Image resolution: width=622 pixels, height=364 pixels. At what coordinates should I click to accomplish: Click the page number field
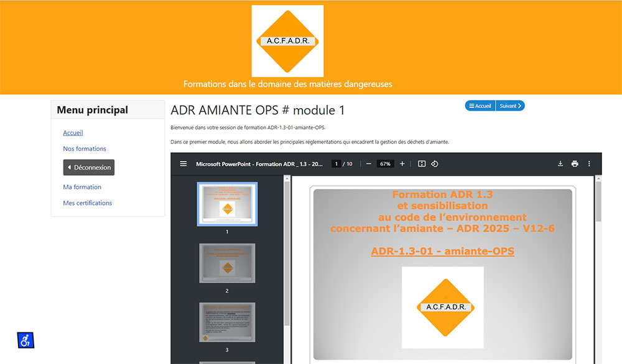[336, 163]
